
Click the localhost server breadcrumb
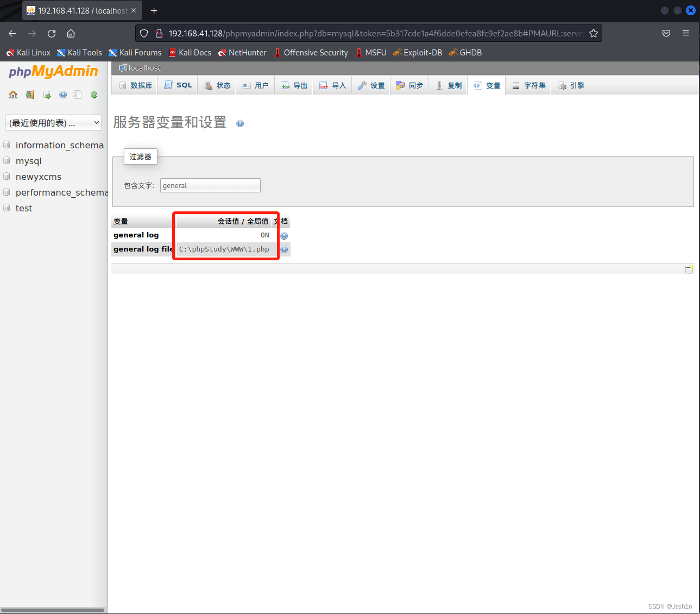coord(144,68)
